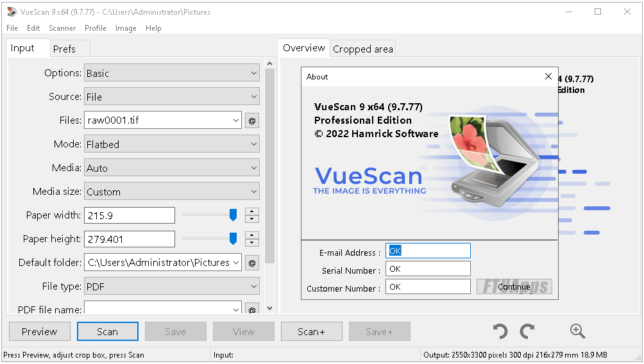The height and width of the screenshot is (364, 644).
Task: Open the Media dropdown set to Auto
Action: 172,168
